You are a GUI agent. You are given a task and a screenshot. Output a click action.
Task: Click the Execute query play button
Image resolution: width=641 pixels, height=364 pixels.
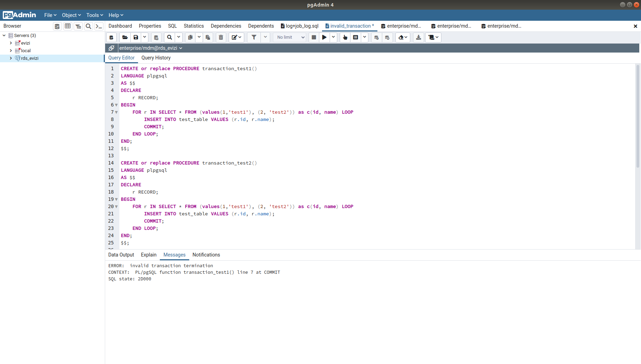point(324,37)
